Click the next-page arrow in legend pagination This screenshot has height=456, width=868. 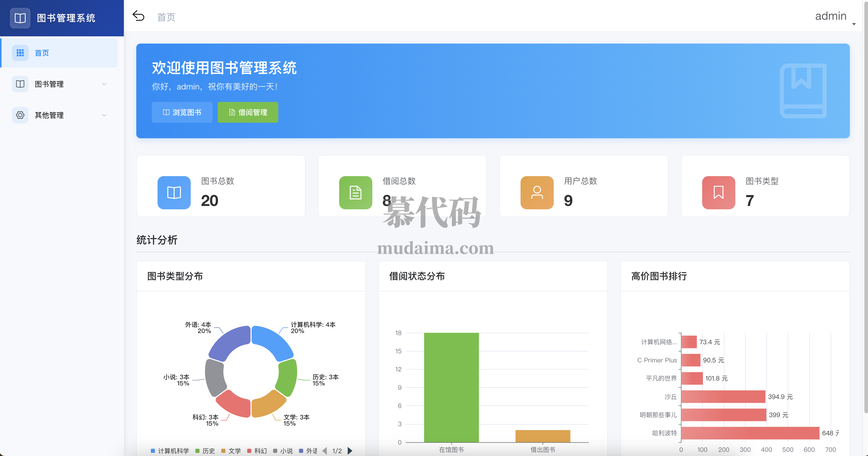point(350,451)
